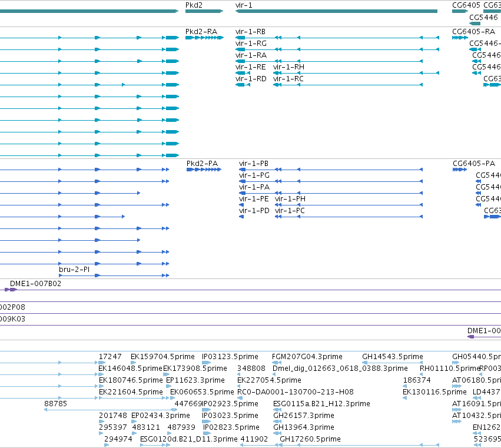Click the vir-1-PC protein label

[290, 211]
